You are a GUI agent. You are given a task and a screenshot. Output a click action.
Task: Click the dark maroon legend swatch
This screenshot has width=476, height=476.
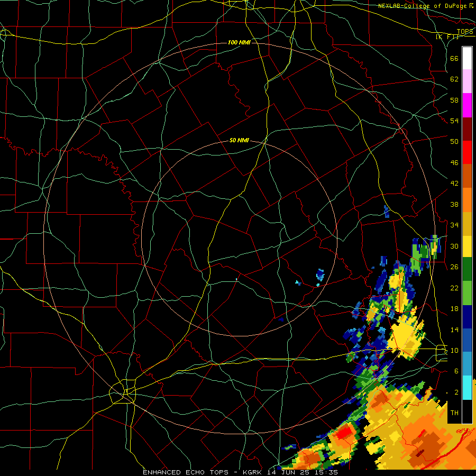coord(467,129)
